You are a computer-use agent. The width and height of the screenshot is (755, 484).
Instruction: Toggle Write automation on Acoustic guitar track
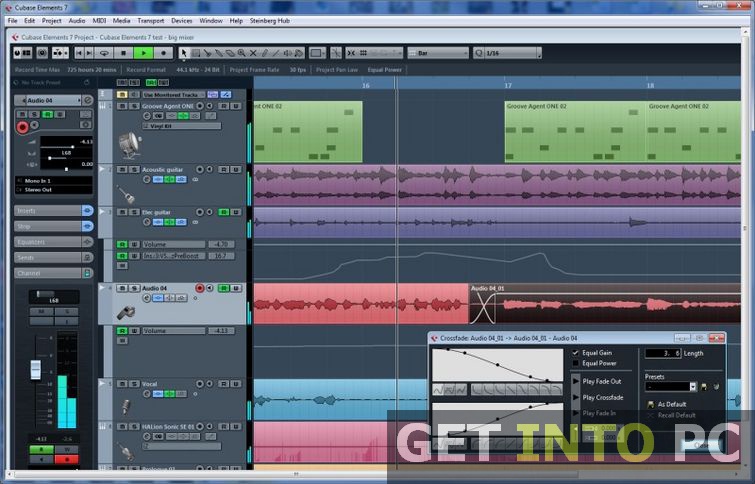(236, 170)
